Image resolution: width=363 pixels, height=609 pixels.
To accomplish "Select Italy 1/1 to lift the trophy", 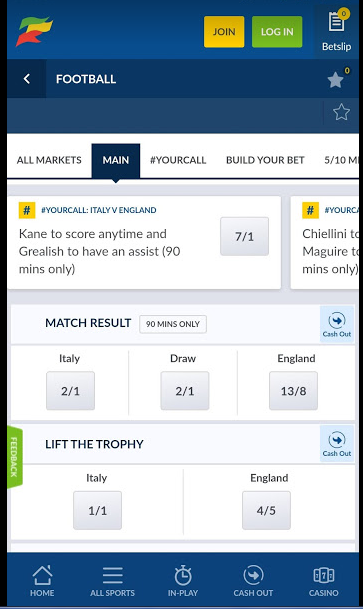I will 97,510.
